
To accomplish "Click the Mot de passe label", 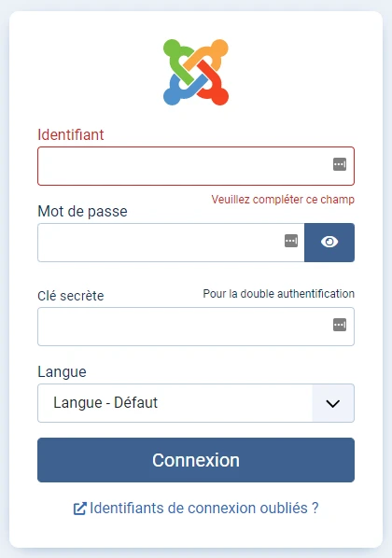I will (83, 212).
